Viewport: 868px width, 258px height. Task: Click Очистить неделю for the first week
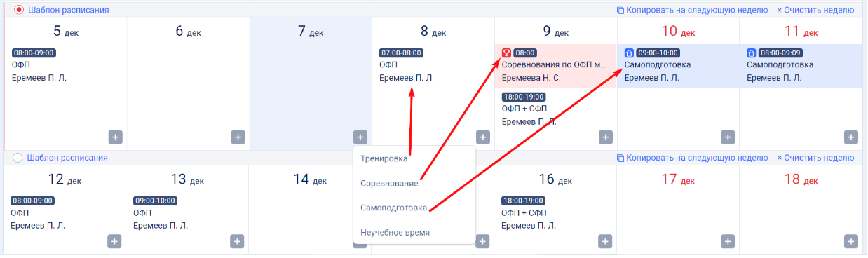click(x=815, y=10)
